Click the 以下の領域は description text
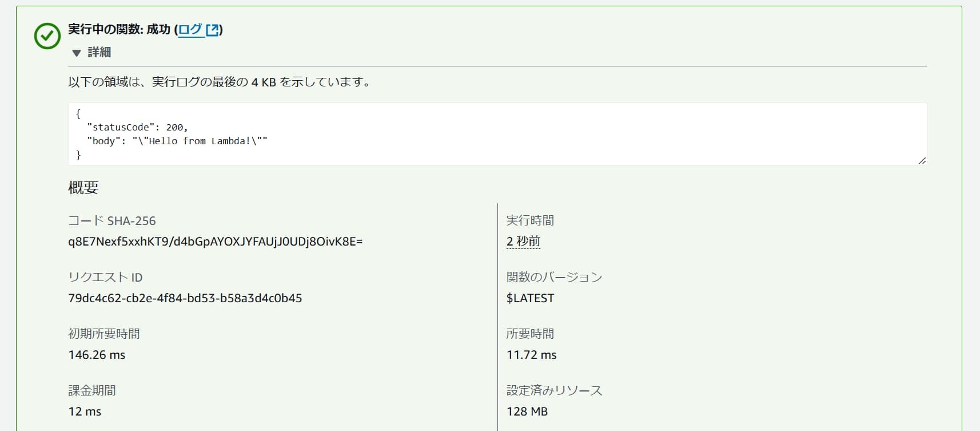 click(220, 82)
